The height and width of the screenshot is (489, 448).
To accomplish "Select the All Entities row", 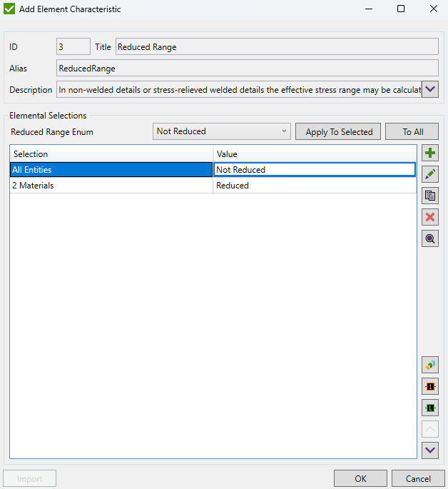I will point(111,170).
